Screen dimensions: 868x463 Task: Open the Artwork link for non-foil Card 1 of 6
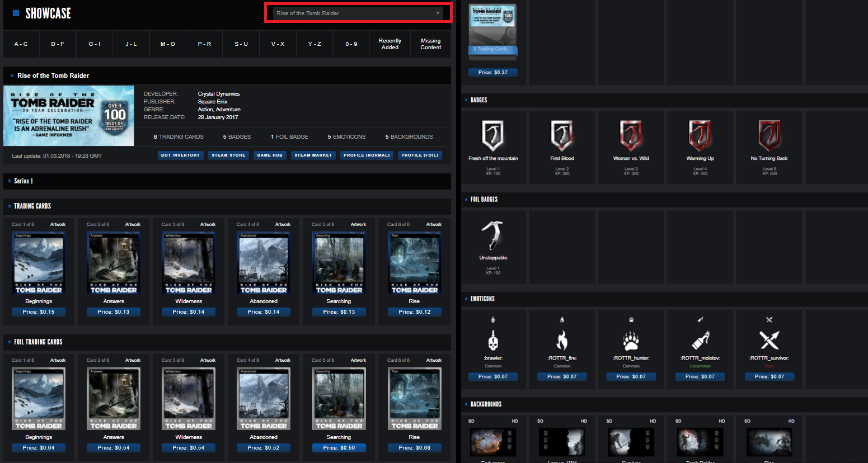click(x=58, y=224)
